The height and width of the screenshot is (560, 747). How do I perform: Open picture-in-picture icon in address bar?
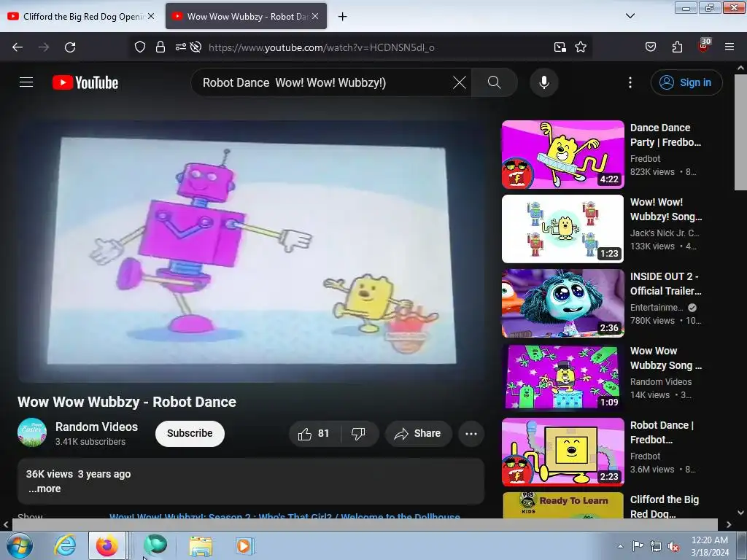(560, 47)
